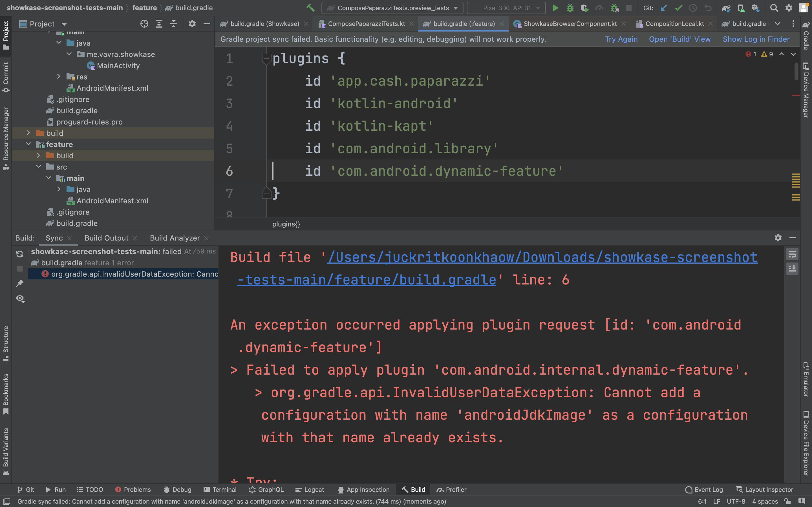This screenshot has height=507, width=812.
Task: Commit changes via the green checkmark Git icon
Action: 679,8
